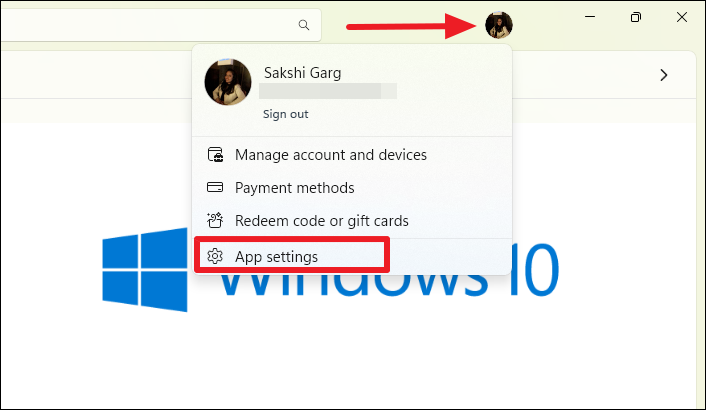Open the profile avatar in title bar
The image size is (706, 410).
498,25
